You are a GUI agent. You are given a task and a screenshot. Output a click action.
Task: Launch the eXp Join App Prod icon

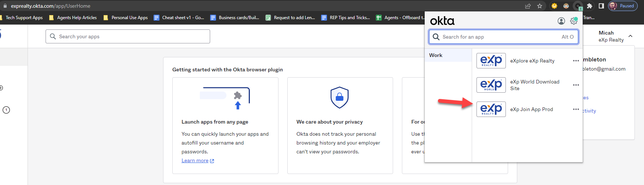point(491,109)
